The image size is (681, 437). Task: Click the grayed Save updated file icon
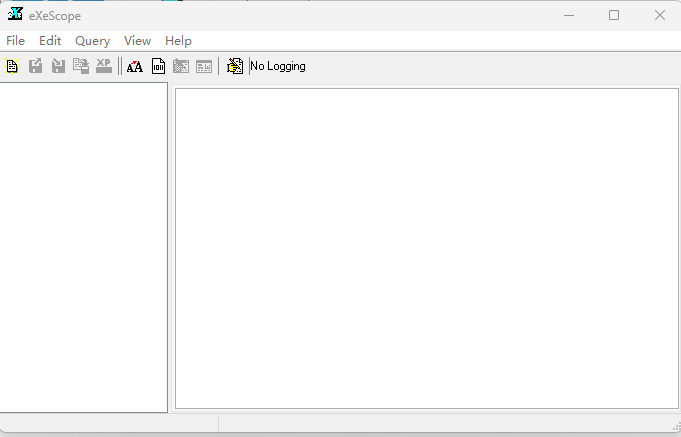click(81, 66)
